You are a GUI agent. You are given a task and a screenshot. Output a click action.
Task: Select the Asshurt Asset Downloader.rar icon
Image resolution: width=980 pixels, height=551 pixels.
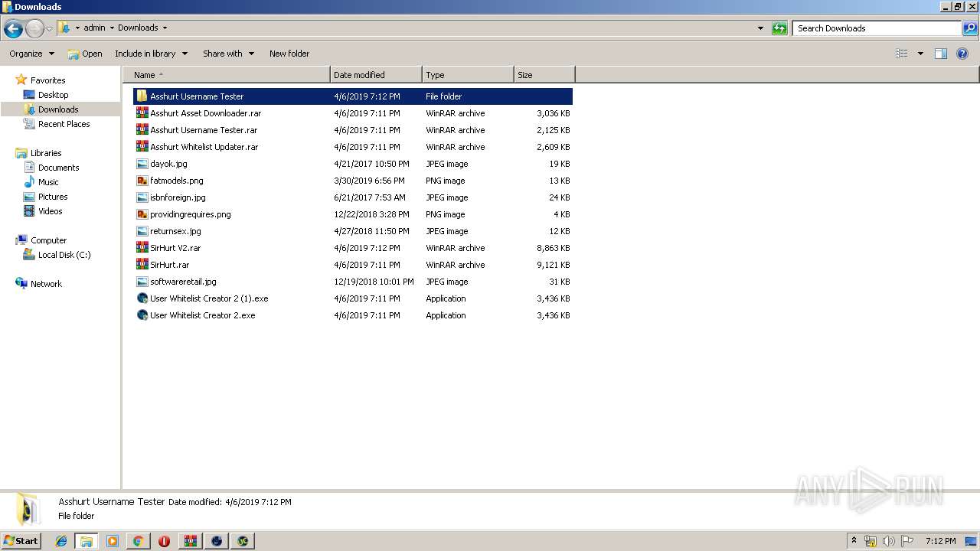tap(142, 113)
